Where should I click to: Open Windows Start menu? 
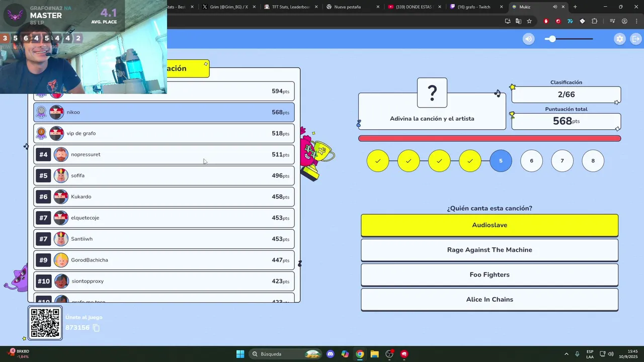click(x=240, y=354)
